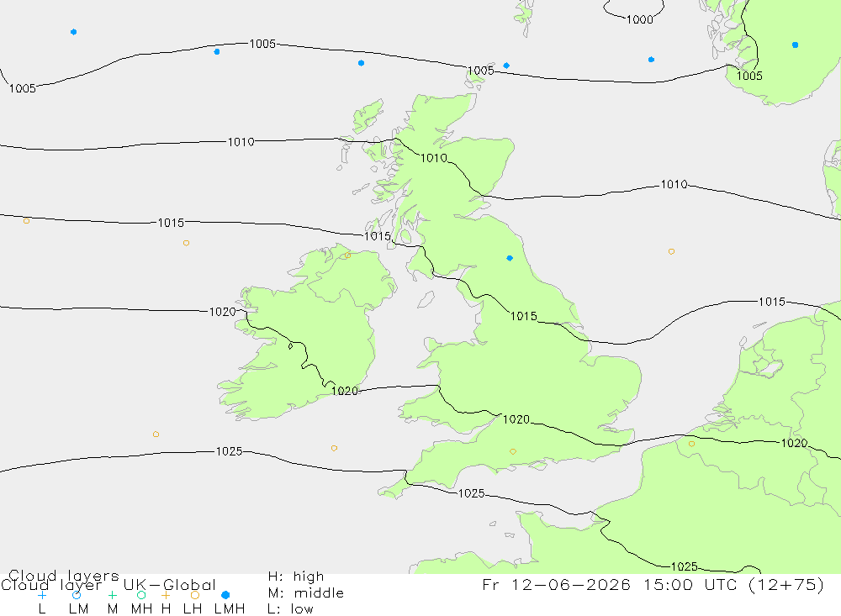841x616 pixels.
Task: Click the 1020 label on Ireland's west coast
Action: (x=223, y=312)
